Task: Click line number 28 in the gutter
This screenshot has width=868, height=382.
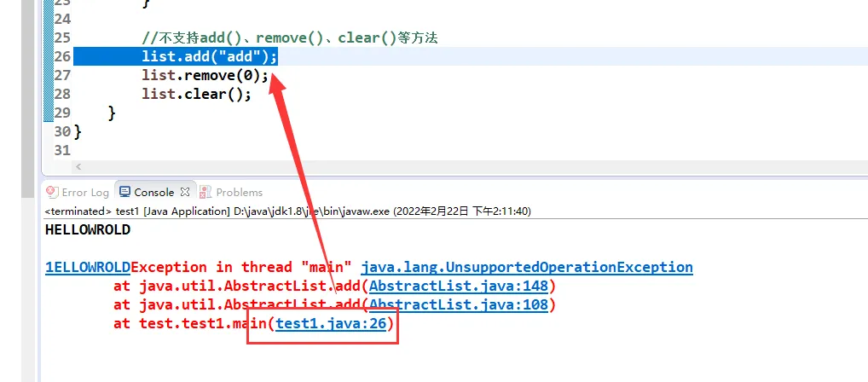Action: (x=63, y=94)
